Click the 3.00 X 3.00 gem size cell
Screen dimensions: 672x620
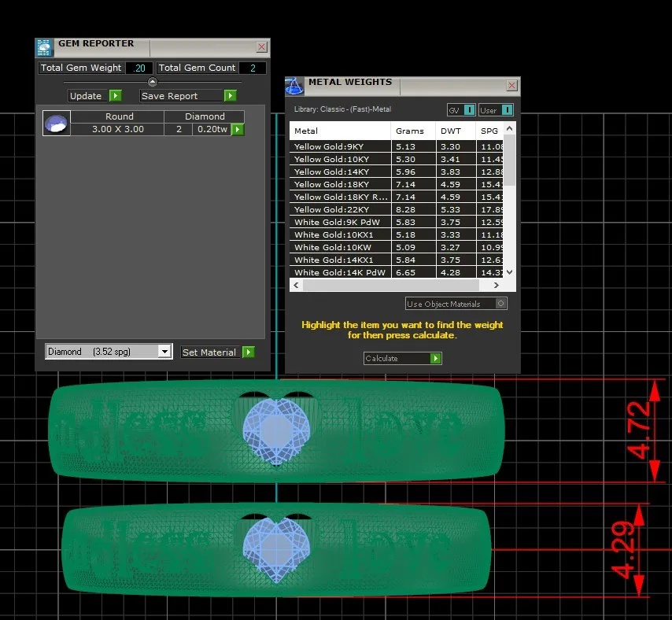[x=118, y=129]
